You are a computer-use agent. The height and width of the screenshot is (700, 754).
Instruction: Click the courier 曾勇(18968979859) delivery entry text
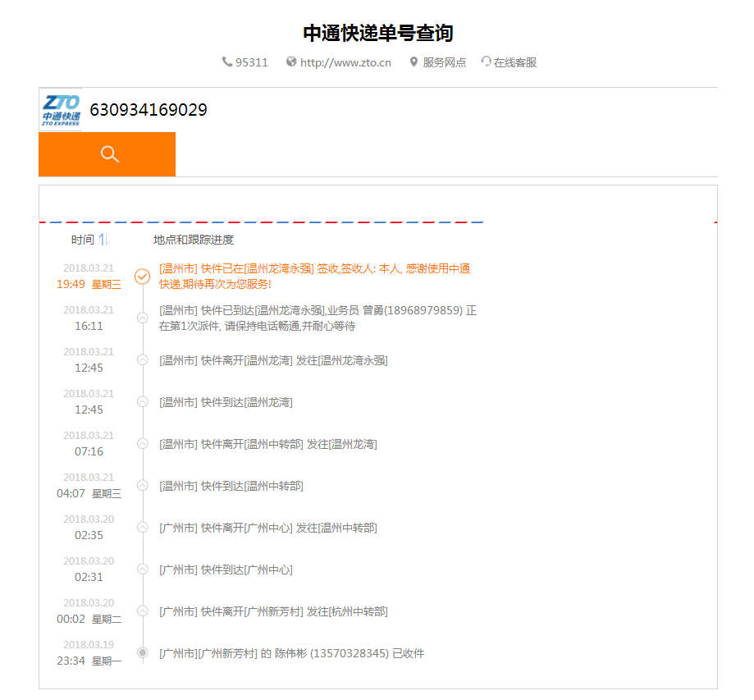point(318,318)
